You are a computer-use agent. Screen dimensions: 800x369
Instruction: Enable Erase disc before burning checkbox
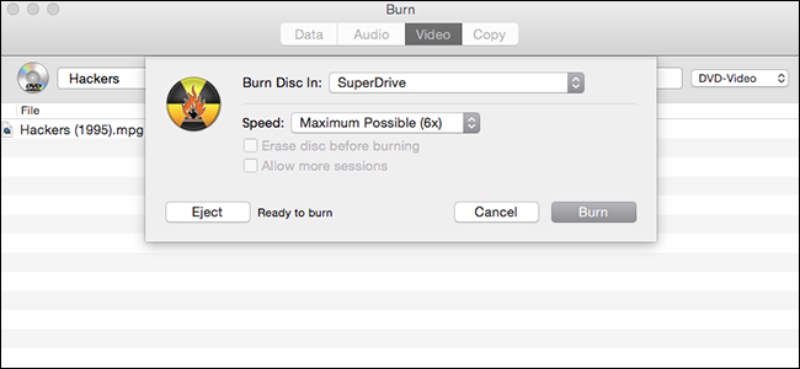(250, 146)
